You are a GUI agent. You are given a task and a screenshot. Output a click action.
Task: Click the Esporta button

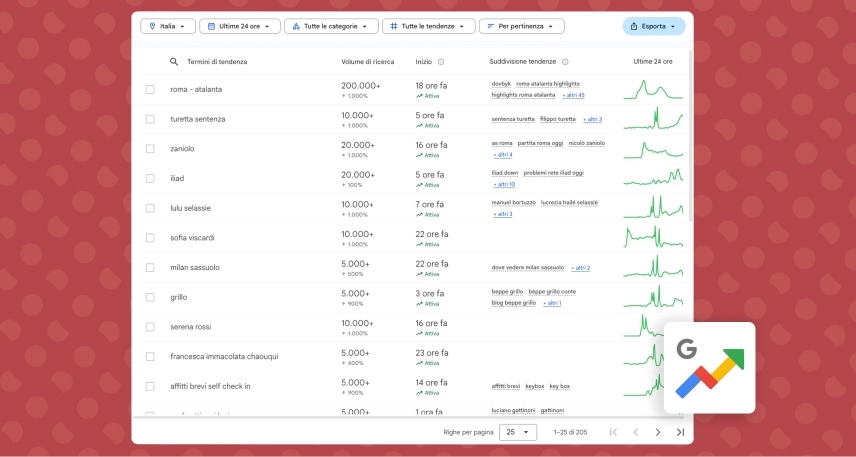coord(653,26)
